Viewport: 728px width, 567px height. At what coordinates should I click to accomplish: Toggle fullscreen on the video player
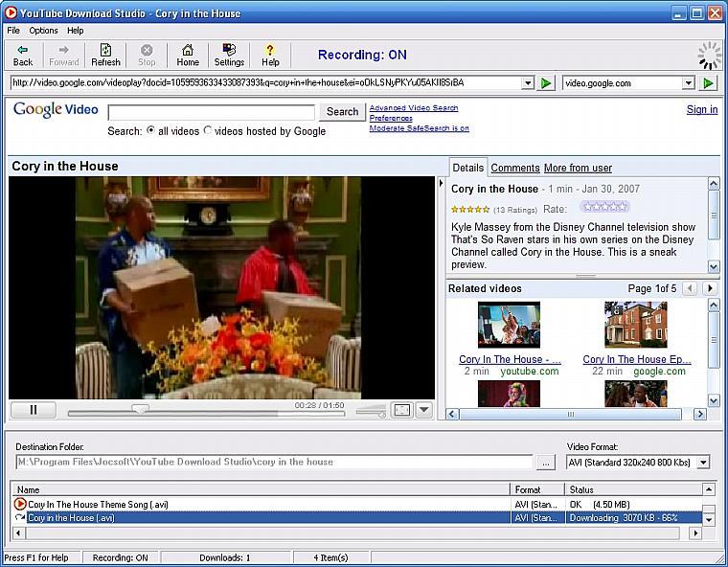(x=402, y=410)
